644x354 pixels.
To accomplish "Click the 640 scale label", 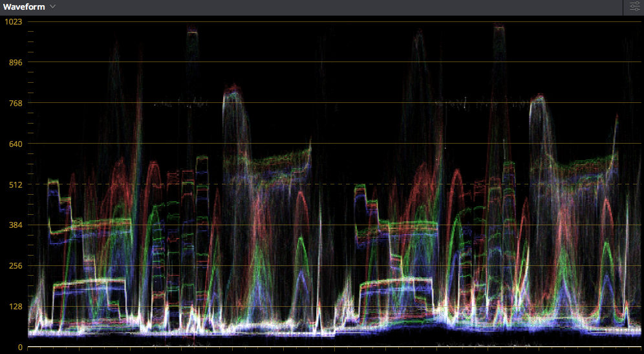I will 16,144.
